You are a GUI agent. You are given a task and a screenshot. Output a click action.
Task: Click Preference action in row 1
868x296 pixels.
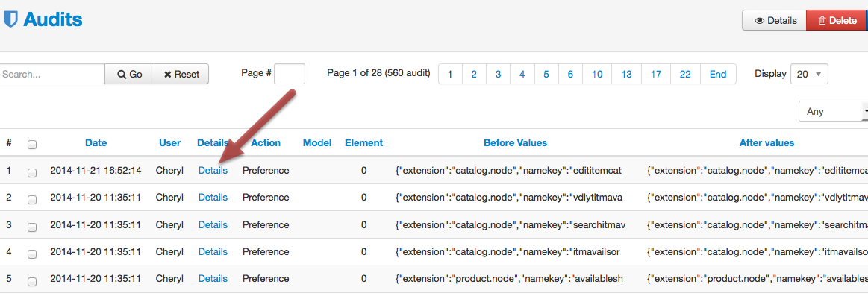266,171
